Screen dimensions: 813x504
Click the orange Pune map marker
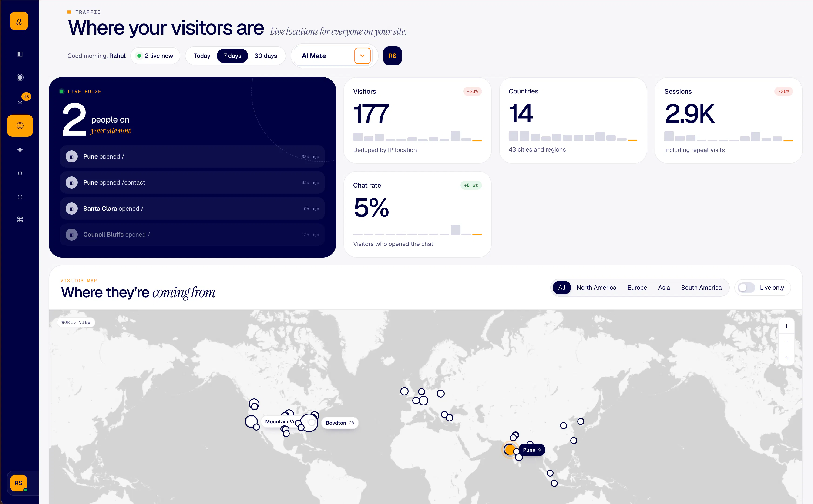pos(510,450)
